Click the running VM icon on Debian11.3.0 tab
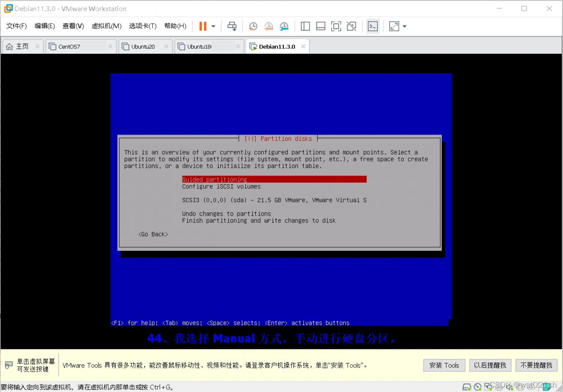 (x=253, y=47)
